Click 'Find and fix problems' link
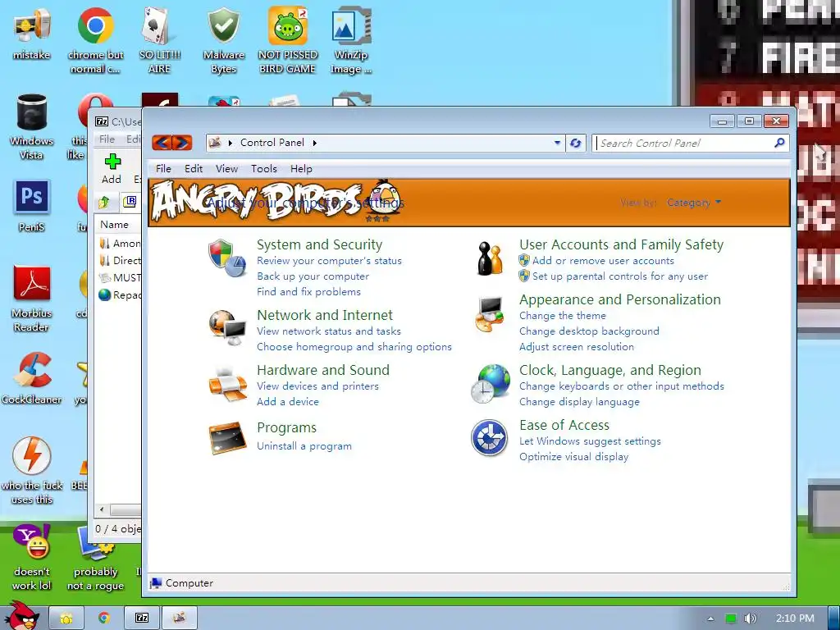 308,292
